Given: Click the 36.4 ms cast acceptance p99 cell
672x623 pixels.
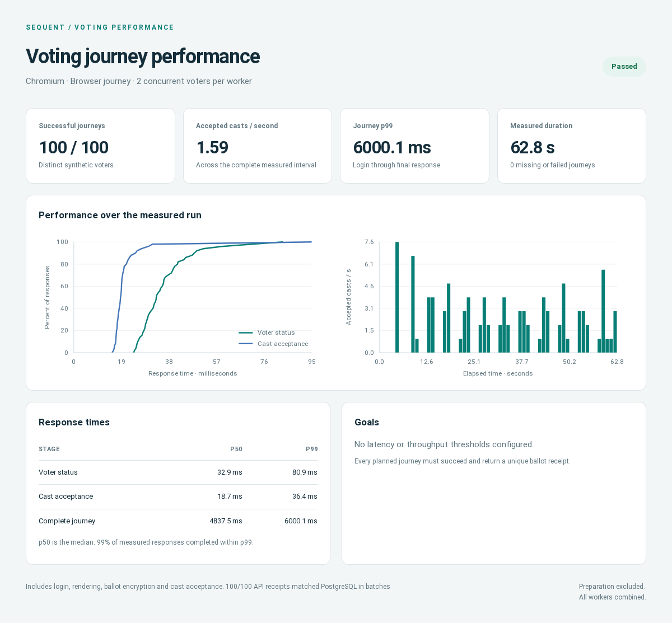Looking at the screenshot, I should point(305,496).
